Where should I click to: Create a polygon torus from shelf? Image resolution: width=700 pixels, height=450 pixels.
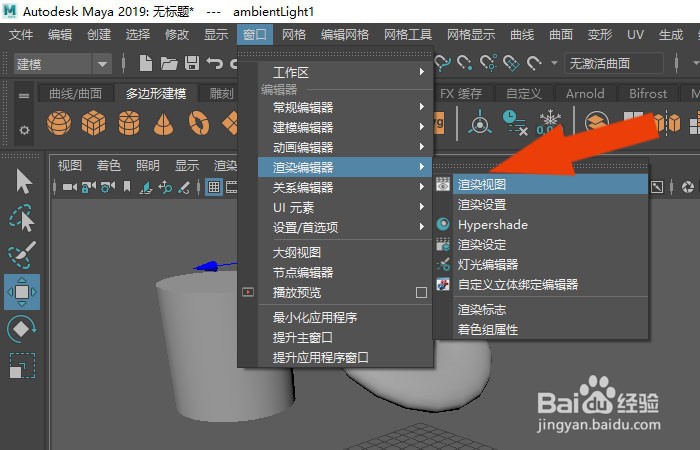point(199,123)
